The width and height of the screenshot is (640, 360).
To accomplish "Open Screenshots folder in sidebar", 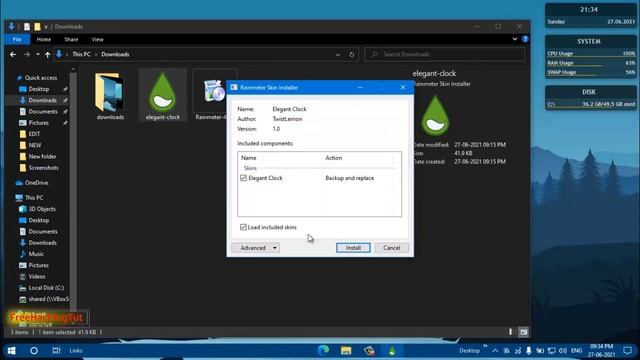I will coord(43,168).
